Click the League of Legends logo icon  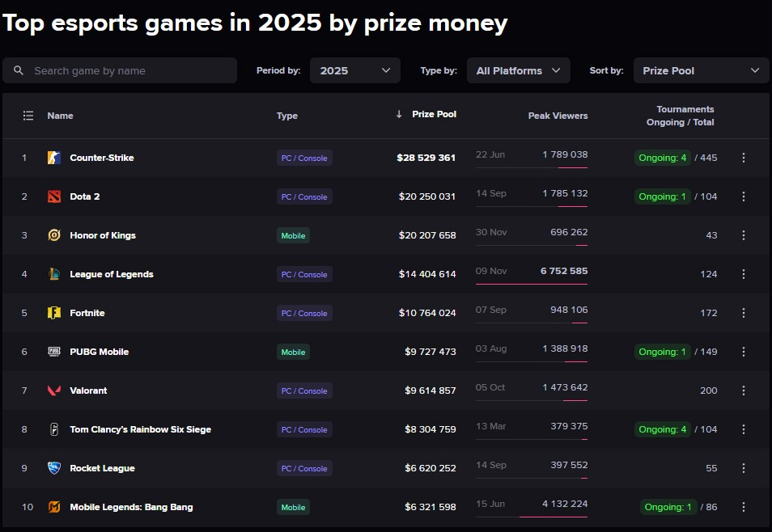click(54, 274)
